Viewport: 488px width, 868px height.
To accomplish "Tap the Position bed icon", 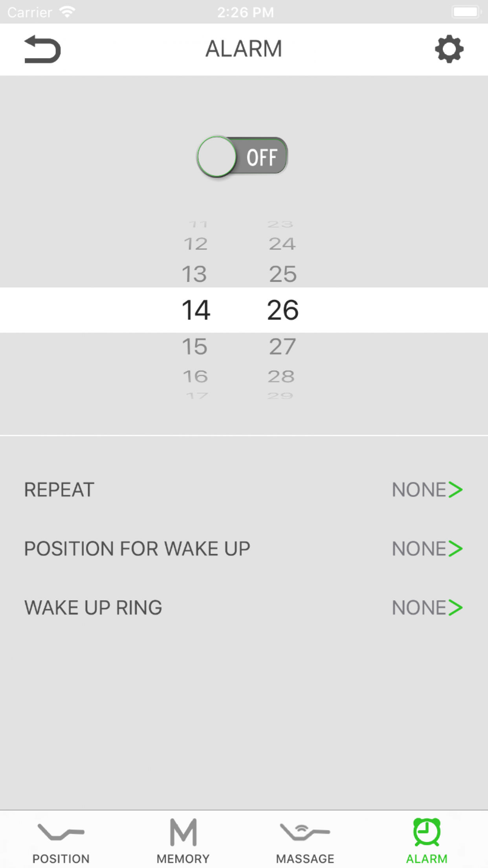I will 61,832.
